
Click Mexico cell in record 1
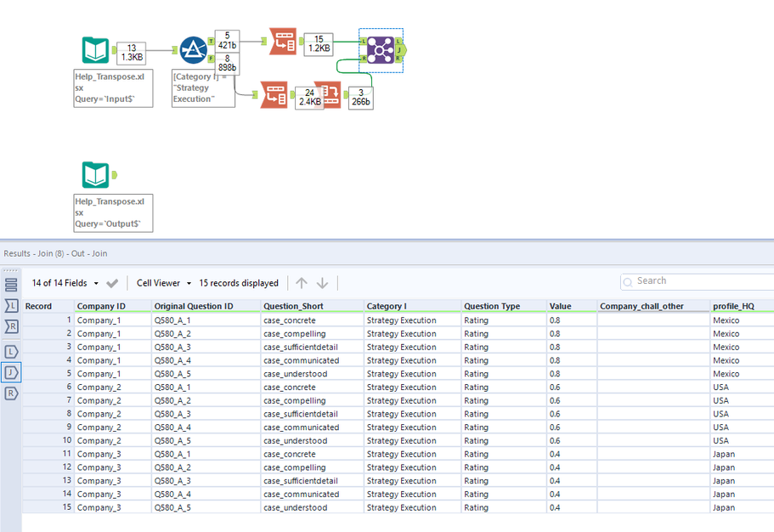(x=743, y=320)
